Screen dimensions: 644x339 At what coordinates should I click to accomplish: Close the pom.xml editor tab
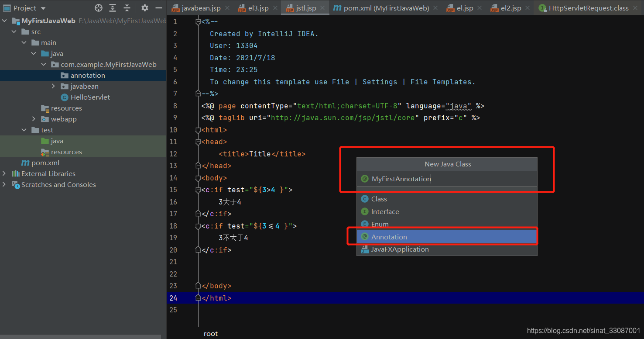click(436, 8)
